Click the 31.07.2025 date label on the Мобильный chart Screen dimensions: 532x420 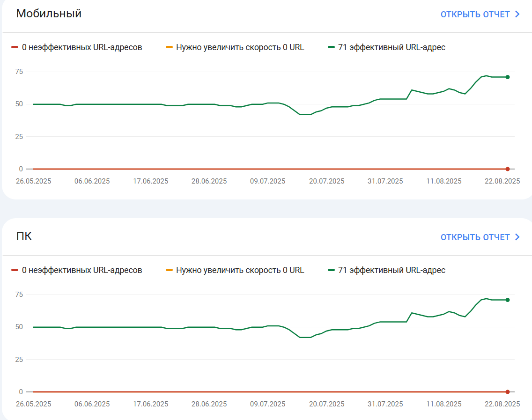pyautogui.click(x=385, y=181)
